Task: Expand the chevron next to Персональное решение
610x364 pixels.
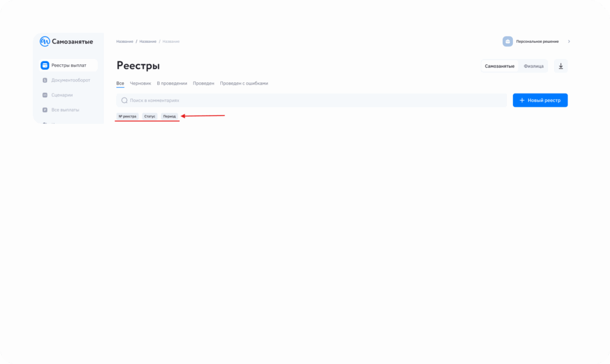Action: click(569, 42)
